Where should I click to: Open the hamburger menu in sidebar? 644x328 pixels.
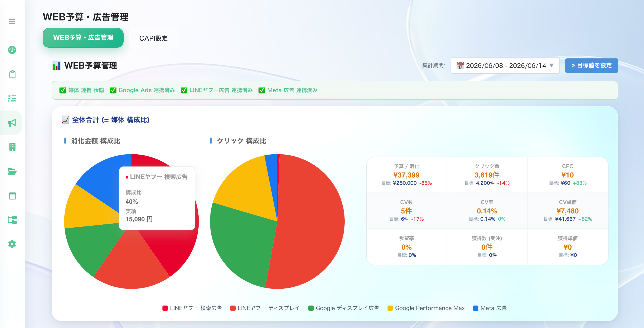[x=12, y=22]
